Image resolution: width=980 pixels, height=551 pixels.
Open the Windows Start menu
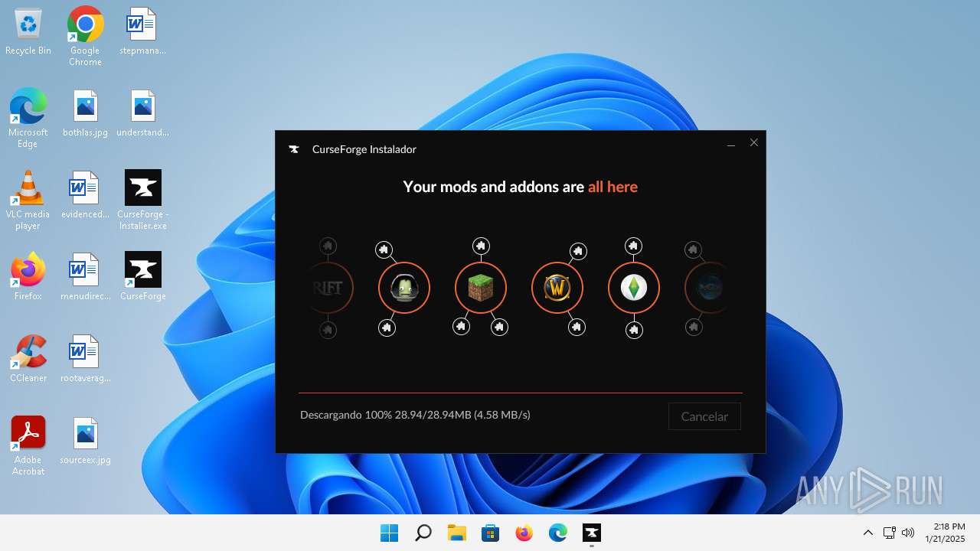coord(390,533)
